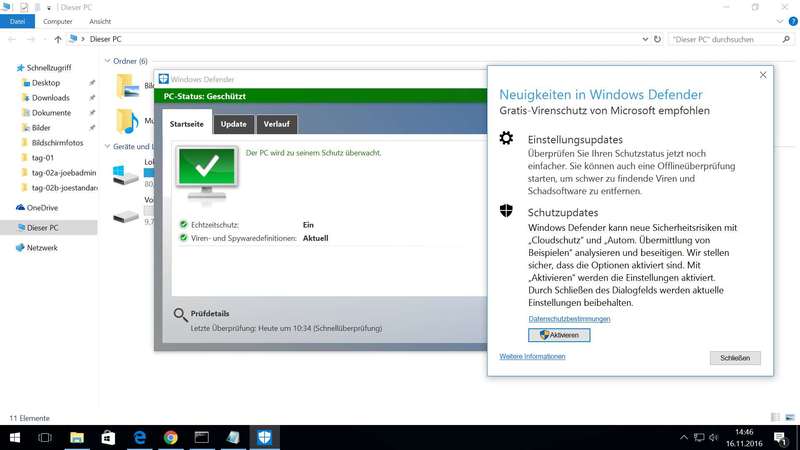Click the Prüfdetails magnifier icon

pyautogui.click(x=180, y=315)
